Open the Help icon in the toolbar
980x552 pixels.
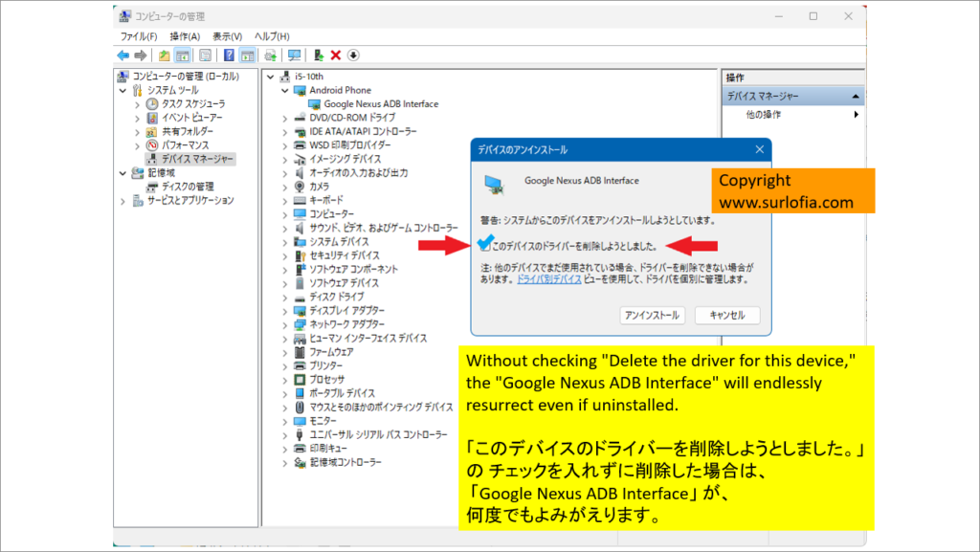point(228,55)
